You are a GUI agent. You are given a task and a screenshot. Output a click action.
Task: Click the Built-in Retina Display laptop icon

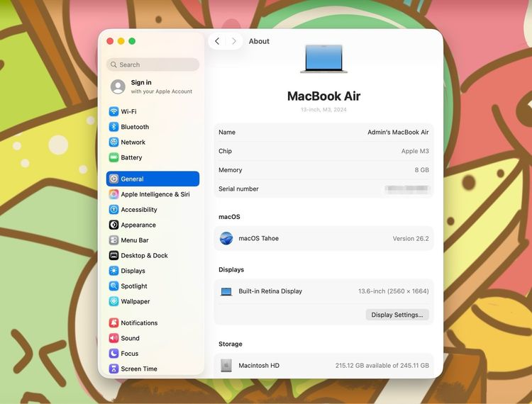point(226,291)
